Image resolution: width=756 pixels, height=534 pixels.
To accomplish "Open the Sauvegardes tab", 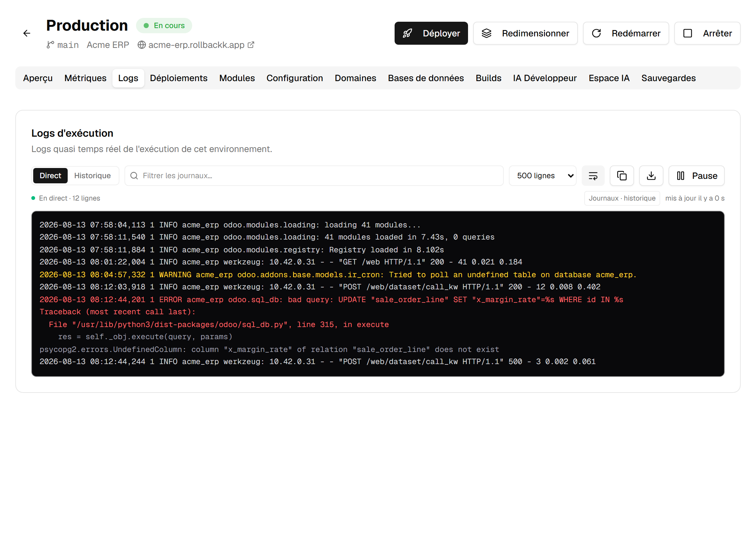I will [x=669, y=78].
